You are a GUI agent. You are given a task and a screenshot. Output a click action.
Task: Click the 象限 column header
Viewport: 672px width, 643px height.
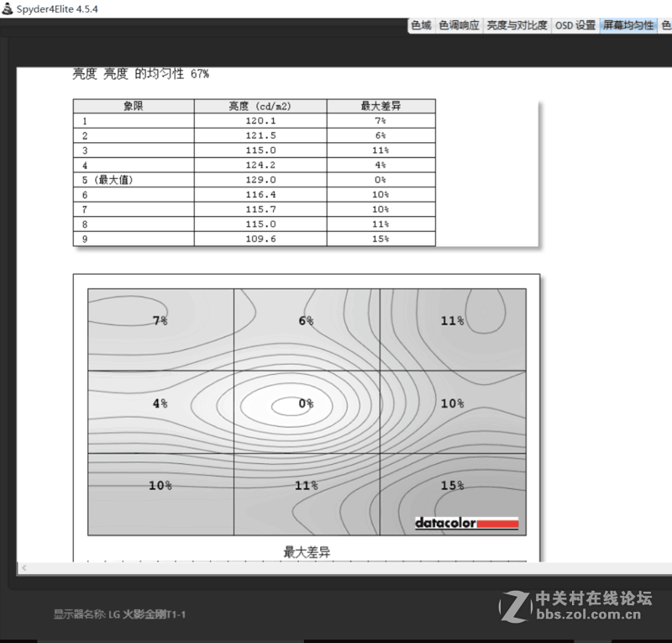click(134, 106)
